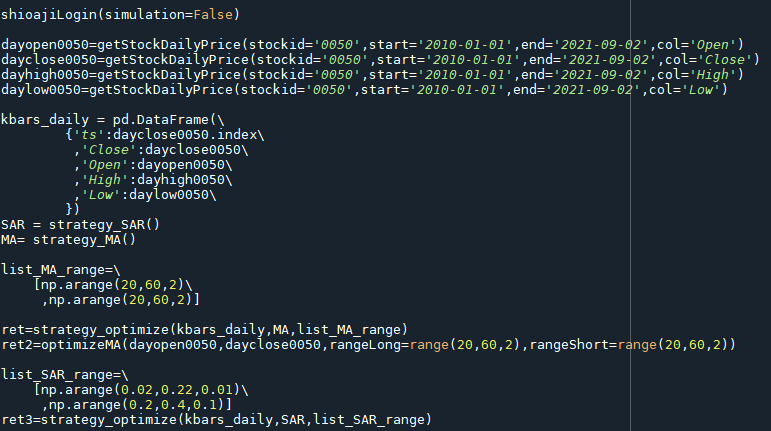This screenshot has width=771, height=431.
Task: Click ret=strategy_optimize line with MA
Action: 205,330
